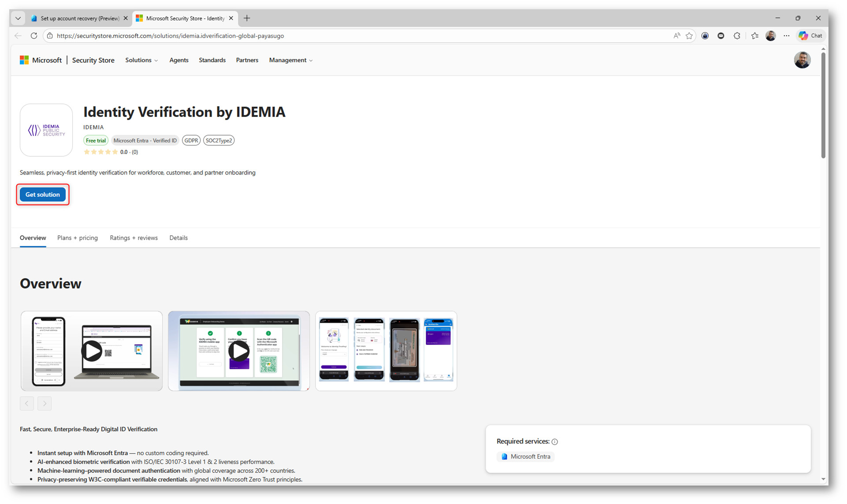Open the Copilot Chat button

coord(811,36)
